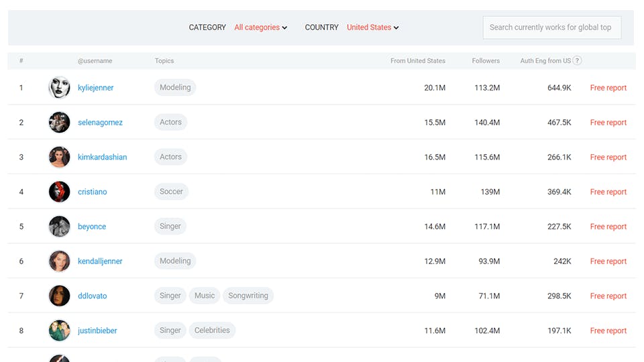Click the 113.2M followers value
The height and width of the screenshot is (362, 644).
pyautogui.click(x=487, y=88)
